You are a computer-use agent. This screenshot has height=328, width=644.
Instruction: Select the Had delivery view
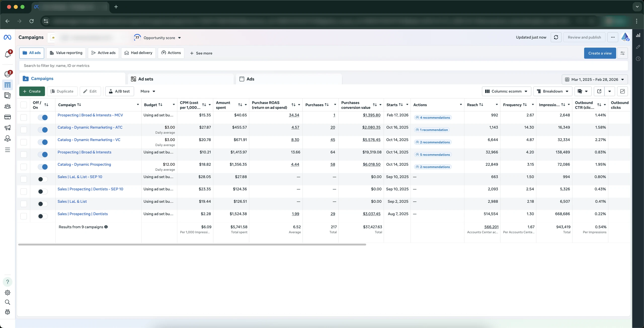(138, 53)
